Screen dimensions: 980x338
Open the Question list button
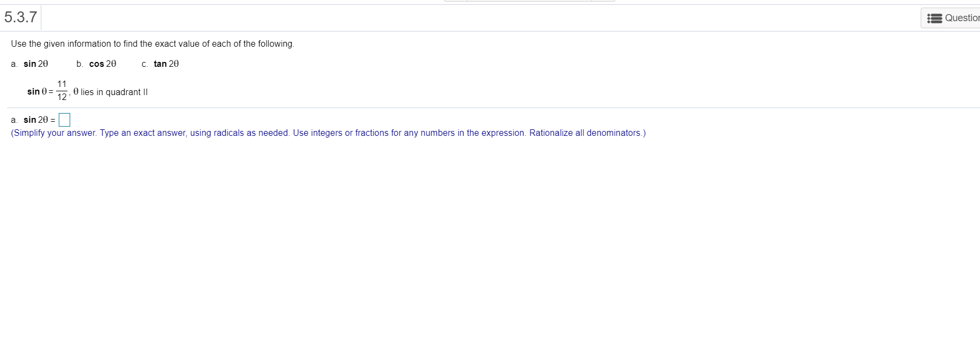951,18
